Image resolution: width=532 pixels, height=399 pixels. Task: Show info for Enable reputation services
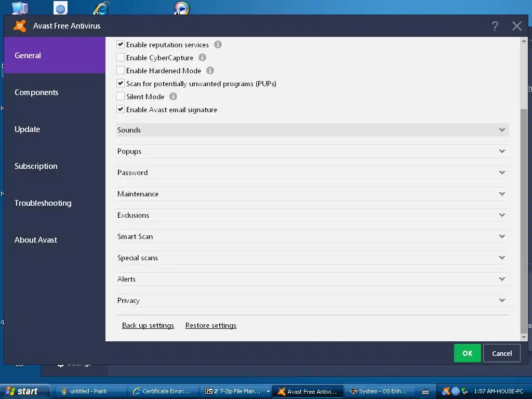218,45
